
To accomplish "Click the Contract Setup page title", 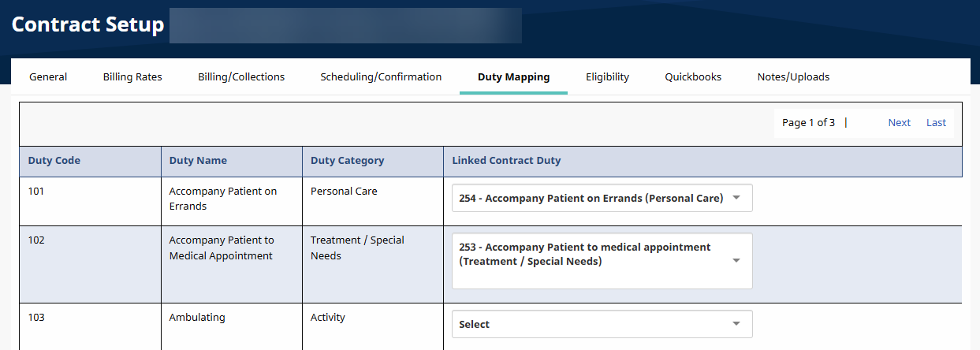I will coord(88,25).
